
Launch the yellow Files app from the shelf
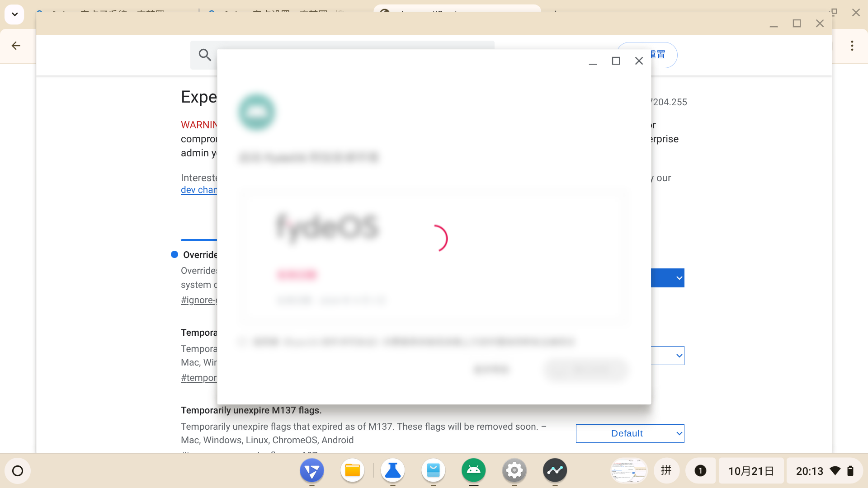(352, 471)
